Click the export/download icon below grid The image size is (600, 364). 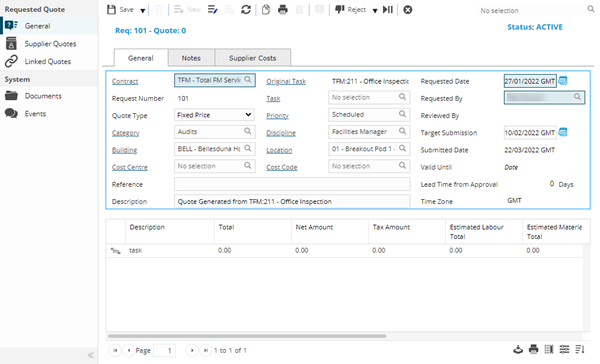[518, 349]
